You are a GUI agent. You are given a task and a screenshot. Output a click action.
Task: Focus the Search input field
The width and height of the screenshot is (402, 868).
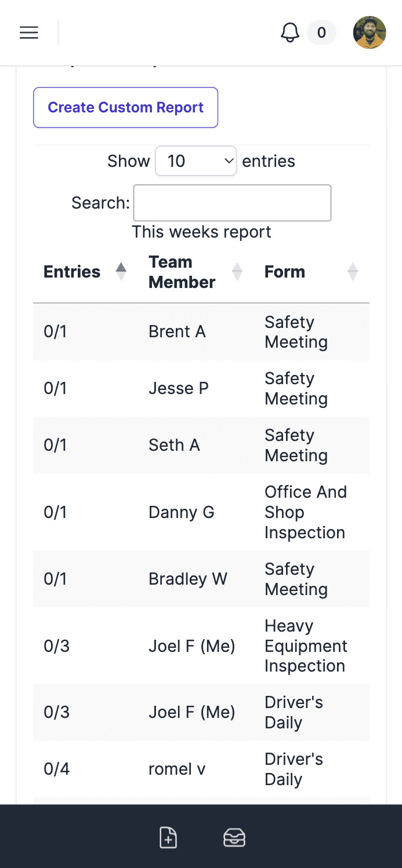(x=232, y=203)
